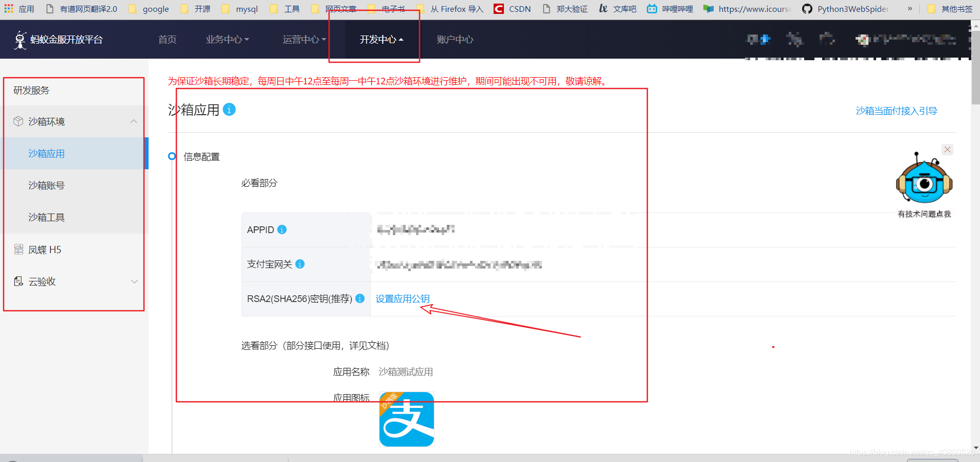Click the 研发服务 sidebar heading

pos(31,91)
